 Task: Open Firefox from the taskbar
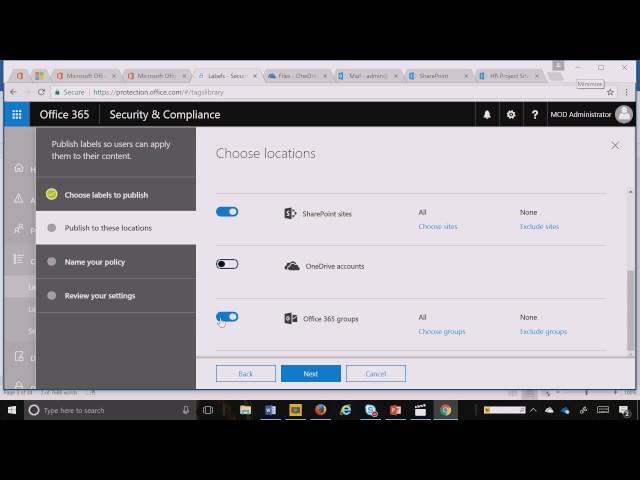click(320, 410)
